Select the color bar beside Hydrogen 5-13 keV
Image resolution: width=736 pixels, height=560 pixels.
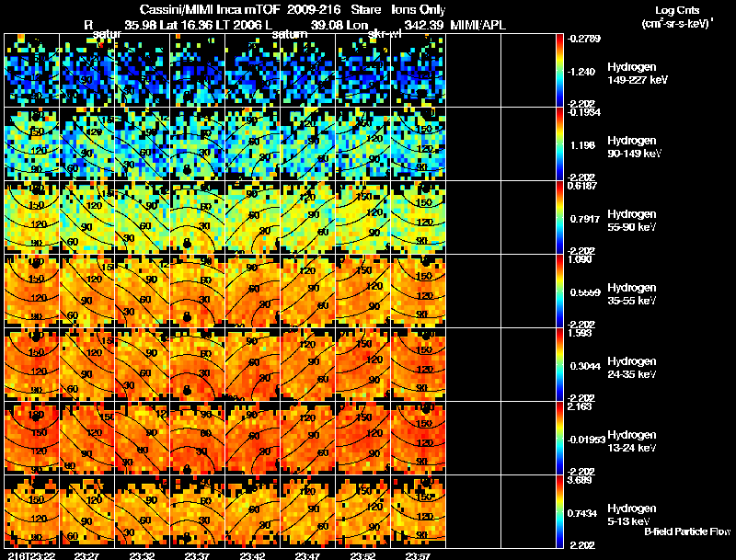(x=559, y=512)
